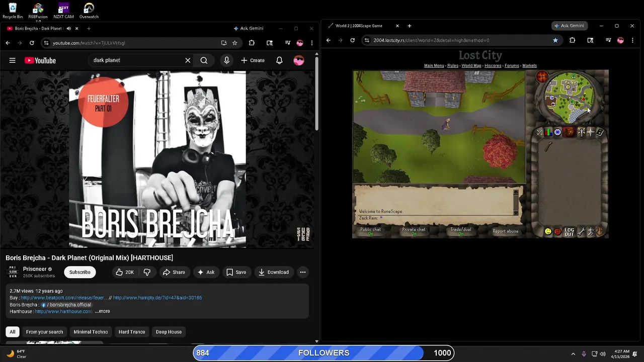Open the YouTube account avatar menu

pyautogui.click(x=299, y=60)
